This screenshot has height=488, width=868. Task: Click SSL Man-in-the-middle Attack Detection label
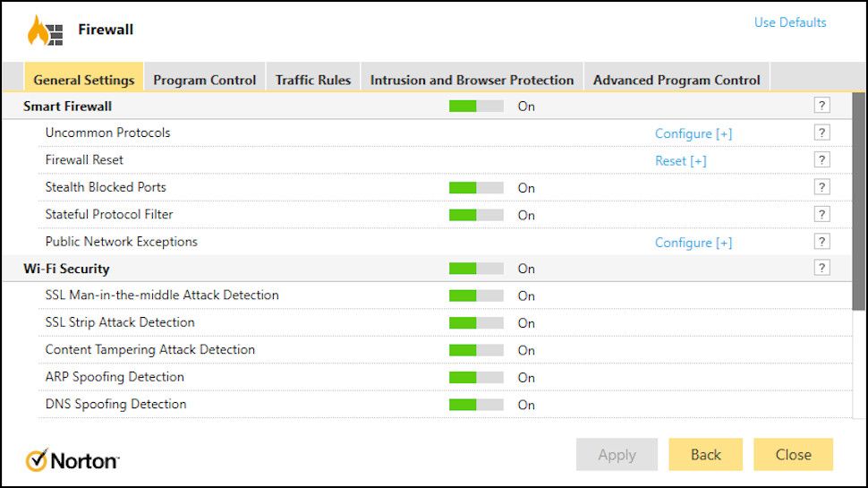coord(162,295)
